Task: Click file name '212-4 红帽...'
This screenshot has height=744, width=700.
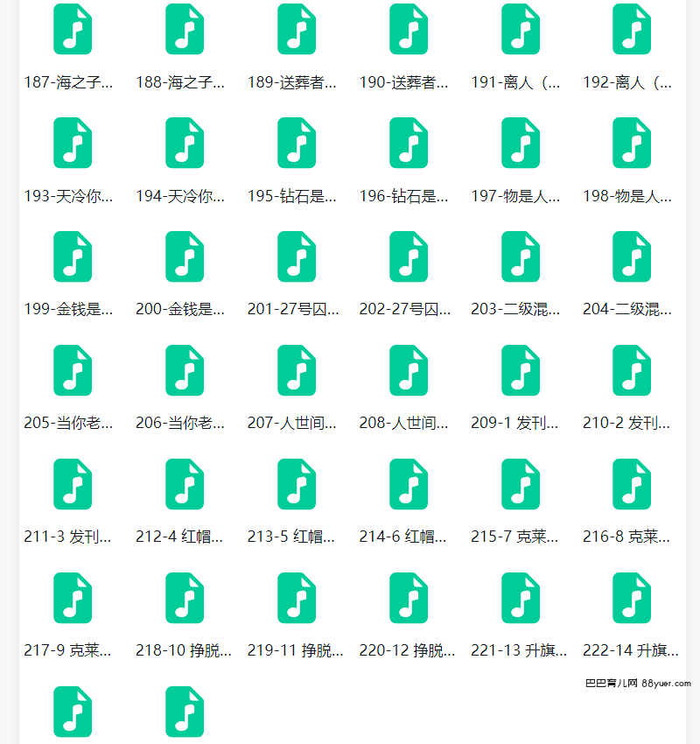Action: point(179,537)
